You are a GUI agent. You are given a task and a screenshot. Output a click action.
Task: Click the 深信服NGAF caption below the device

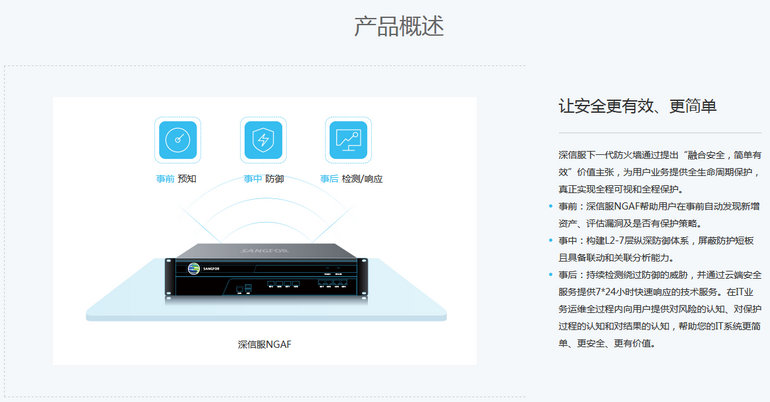[265, 344]
